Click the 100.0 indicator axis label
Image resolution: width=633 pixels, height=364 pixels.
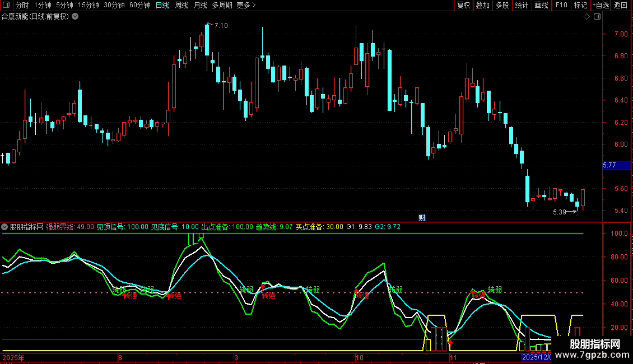[x=619, y=234]
